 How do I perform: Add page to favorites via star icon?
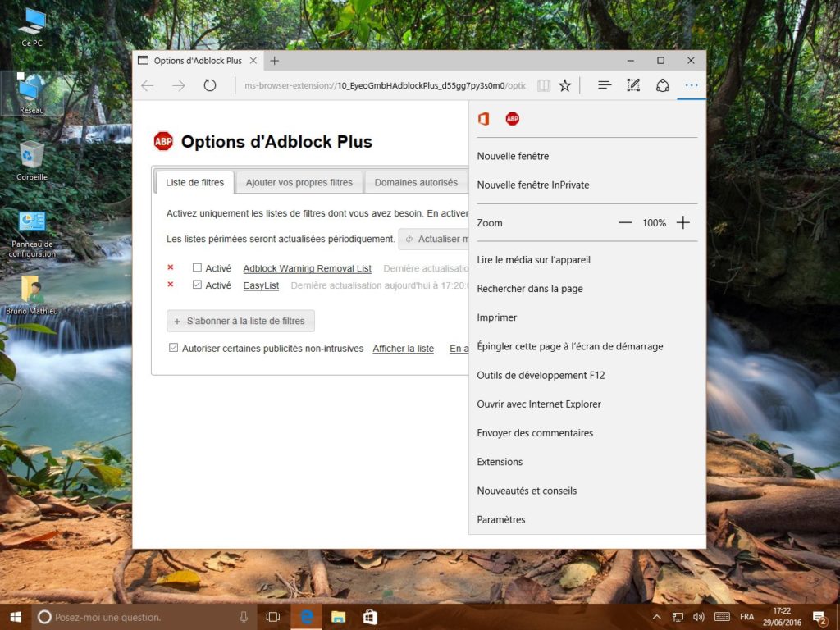point(565,85)
